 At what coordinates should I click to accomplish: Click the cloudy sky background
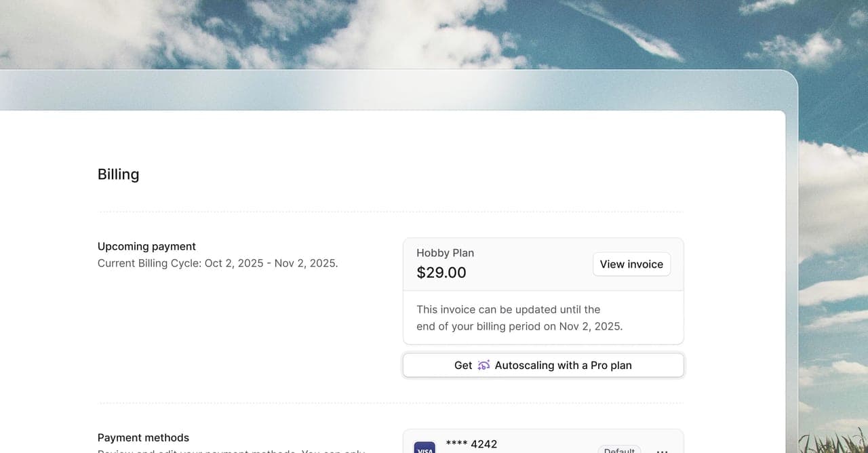(x=434, y=31)
